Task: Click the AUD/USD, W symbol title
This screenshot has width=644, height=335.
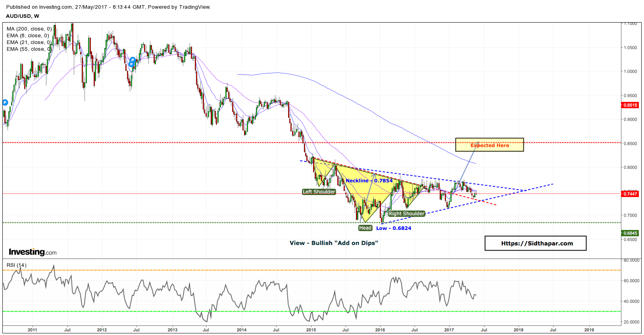Action: click(23, 16)
